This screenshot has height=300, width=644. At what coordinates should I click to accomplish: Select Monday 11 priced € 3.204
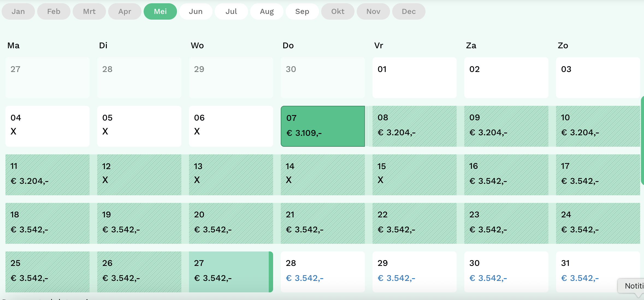coord(47,175)
